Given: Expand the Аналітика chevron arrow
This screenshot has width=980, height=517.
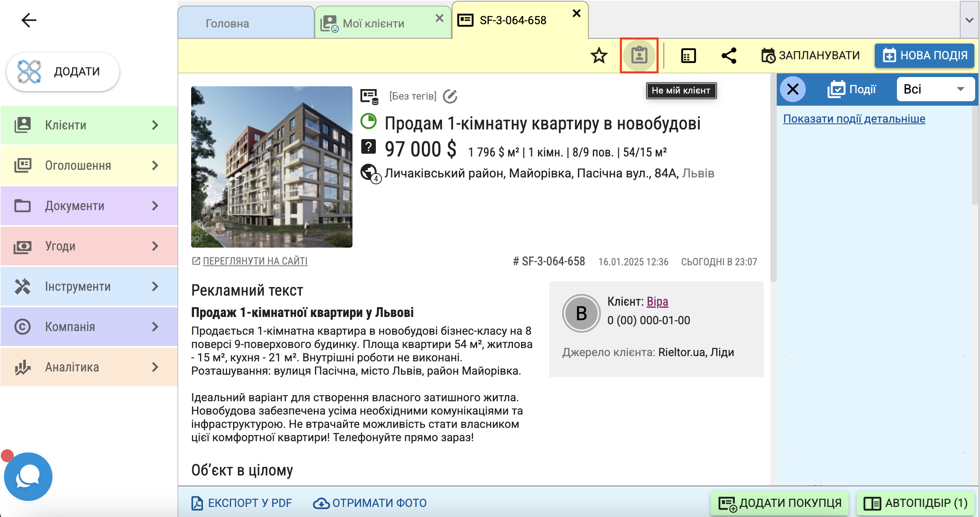Looking at the screenshot, I should tap(155, 367).
